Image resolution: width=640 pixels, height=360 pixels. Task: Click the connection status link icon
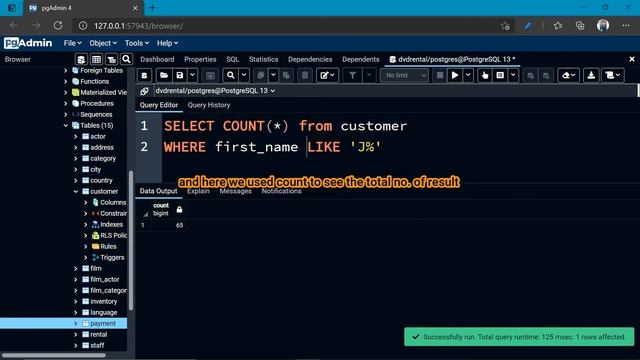(144, 91)
